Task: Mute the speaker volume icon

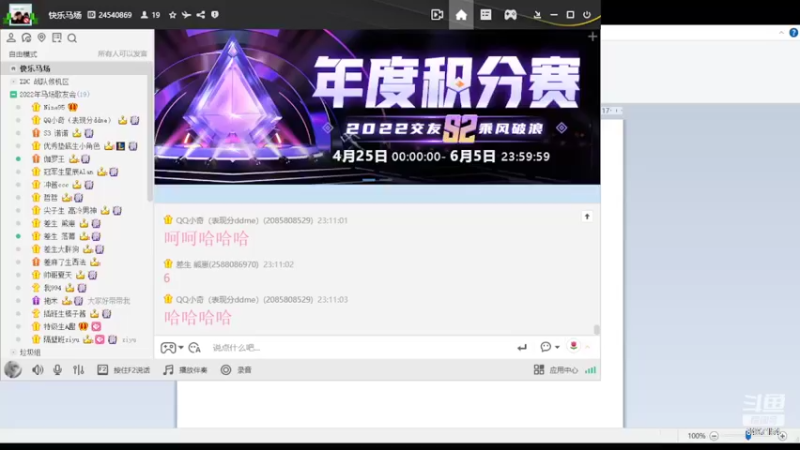Action: click(x=38, y=370)
